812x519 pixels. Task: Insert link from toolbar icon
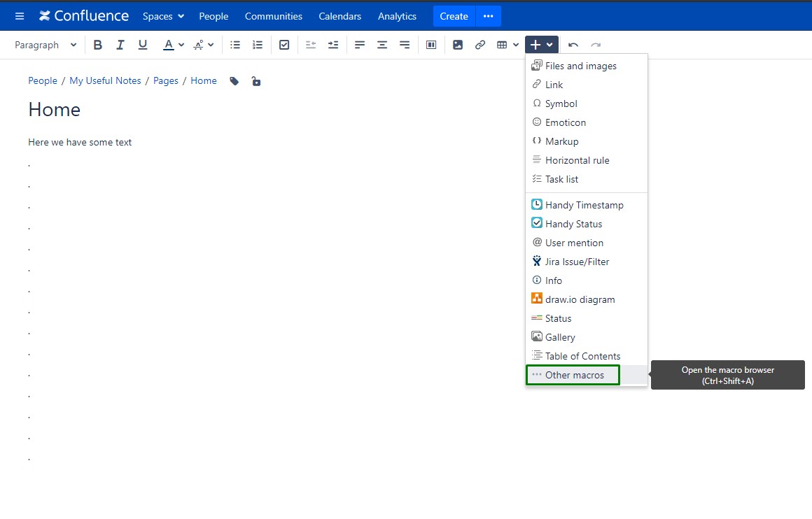click(480, 45)
